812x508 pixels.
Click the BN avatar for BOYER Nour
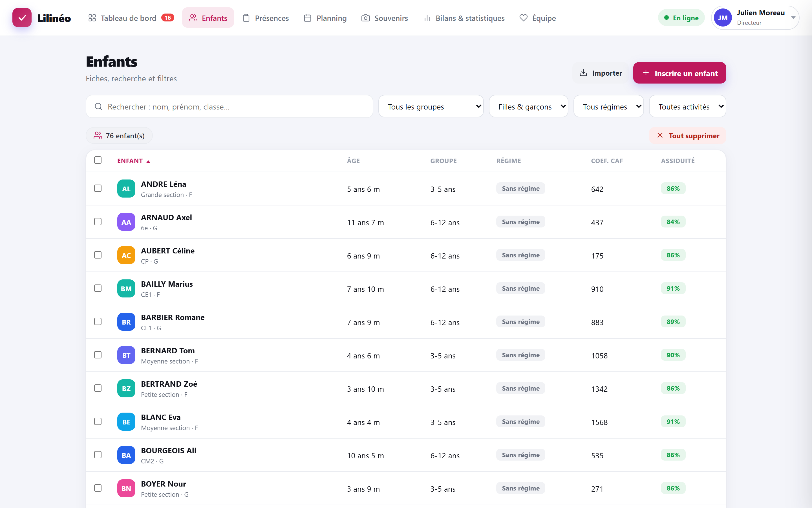126,488
